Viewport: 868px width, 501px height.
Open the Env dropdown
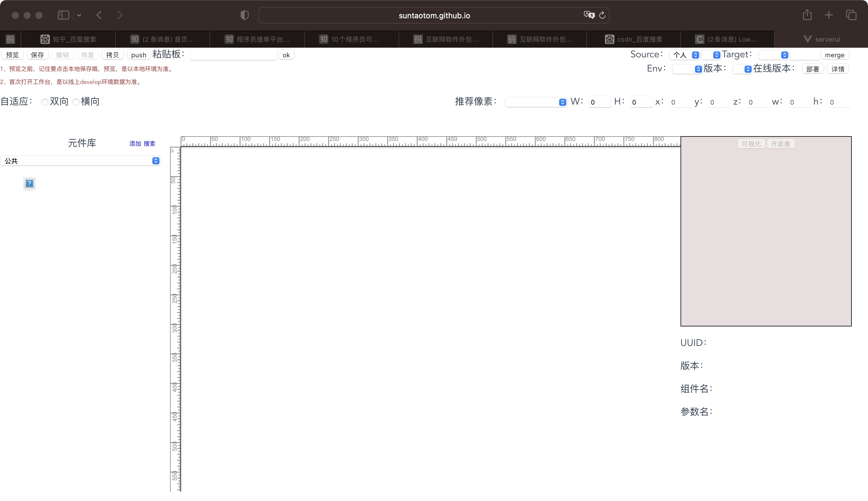[x=687, y=69]
